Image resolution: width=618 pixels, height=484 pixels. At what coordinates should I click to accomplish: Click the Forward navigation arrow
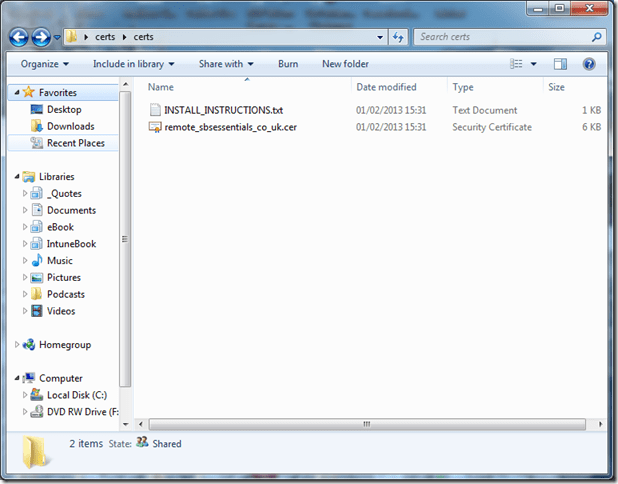(x=41, y=37)
